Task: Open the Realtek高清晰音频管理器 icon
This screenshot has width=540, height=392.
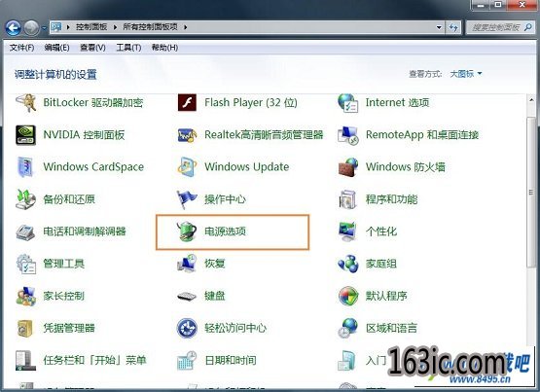Action: pos(187,135)
